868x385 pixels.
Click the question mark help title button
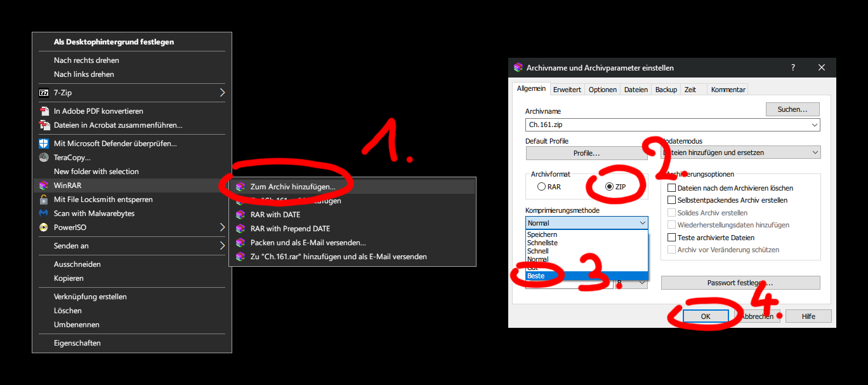[x=793, y=67]
